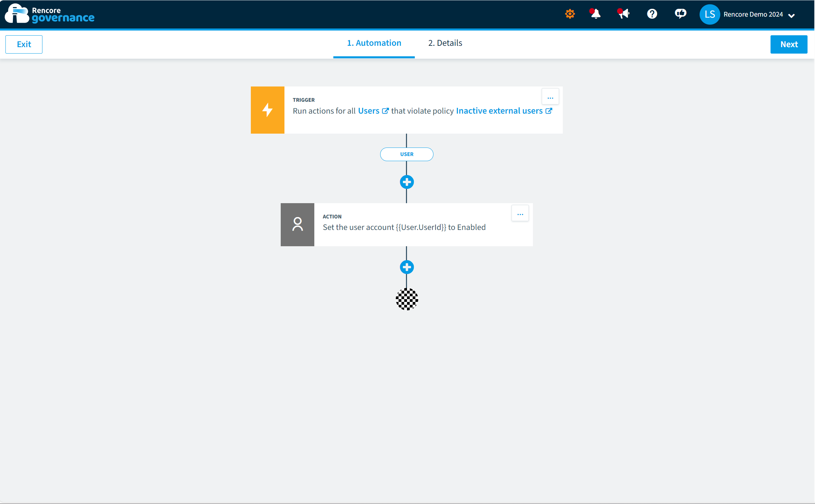Open help via question mark icon

point(652,15)
